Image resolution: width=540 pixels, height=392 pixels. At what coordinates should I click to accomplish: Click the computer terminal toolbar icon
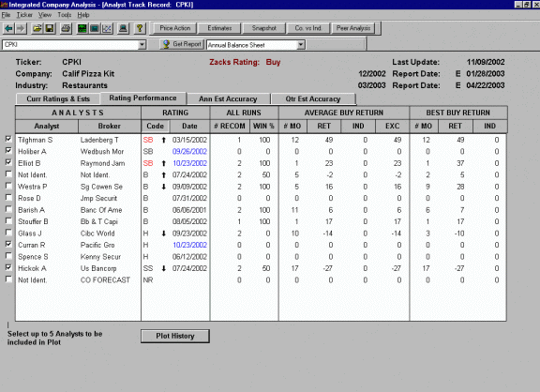click(123, 28)
